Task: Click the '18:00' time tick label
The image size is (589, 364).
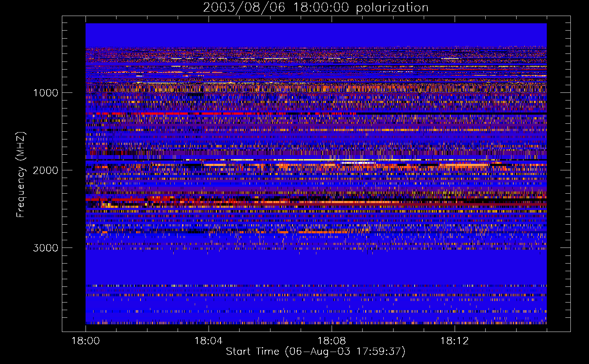Action: 86,341
